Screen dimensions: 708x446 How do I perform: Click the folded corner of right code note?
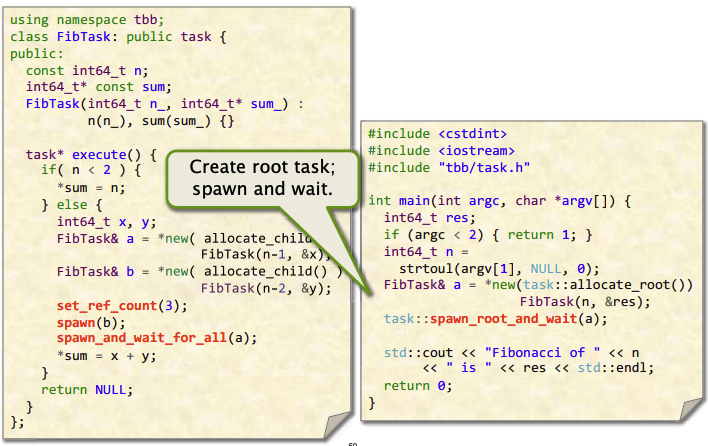691,410
